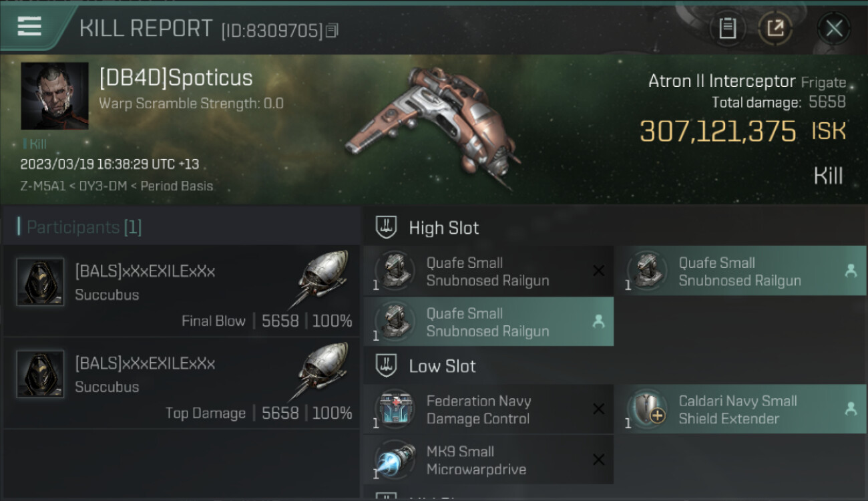Viewport: 868px width, 501px height.
Task: Click Caldari Navy Small Shield Extender icon
Action: (647, 409)
